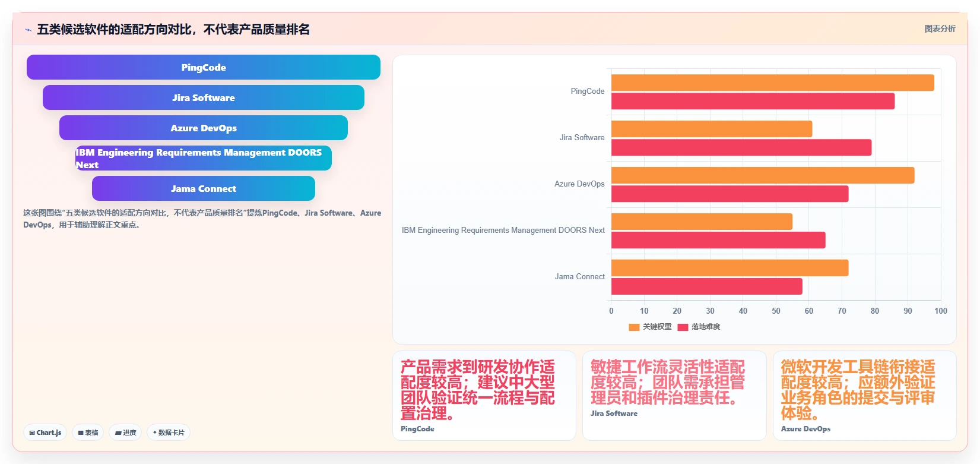The width and height of the screenshot is (980, 464).
Task: Click the 图表分析 label in header
Action: [940, 29]
